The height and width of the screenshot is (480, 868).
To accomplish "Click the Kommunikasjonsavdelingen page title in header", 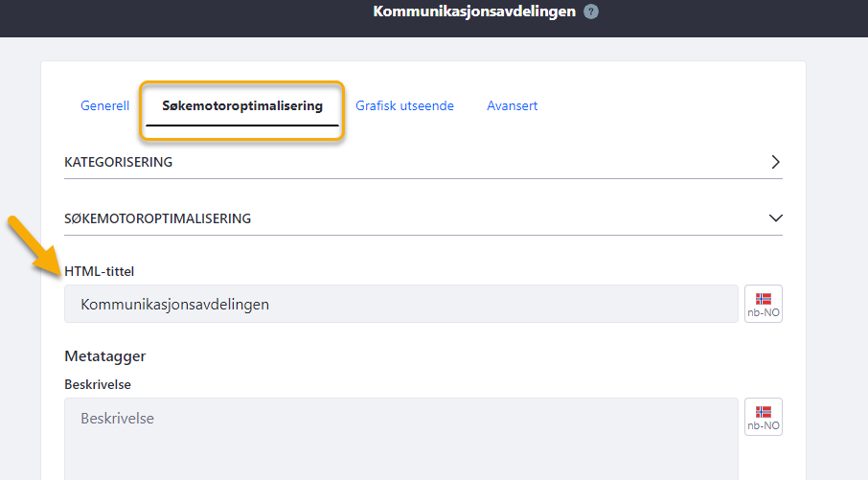I will pyautogui.click(x=474, y=11).
